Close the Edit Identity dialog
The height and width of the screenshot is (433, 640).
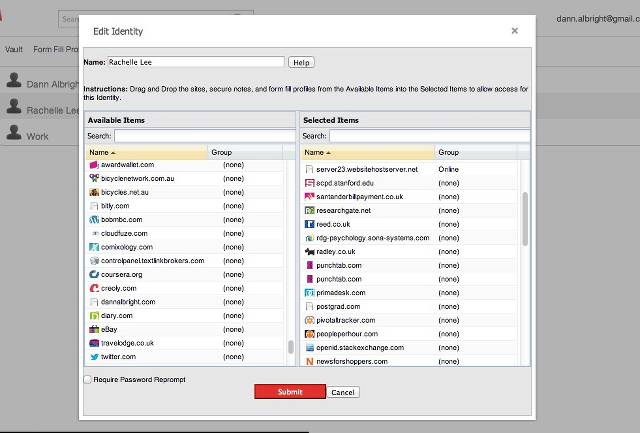515,31
